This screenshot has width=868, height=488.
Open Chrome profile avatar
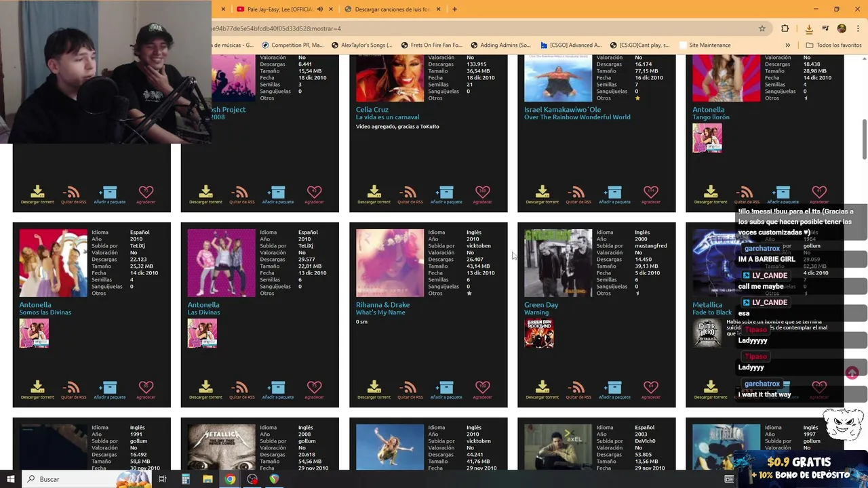pos(842,28)
